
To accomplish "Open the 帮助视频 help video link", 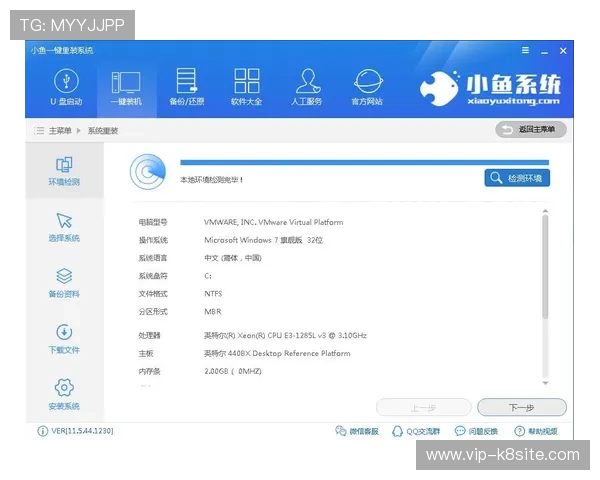I will click(536, 431).
